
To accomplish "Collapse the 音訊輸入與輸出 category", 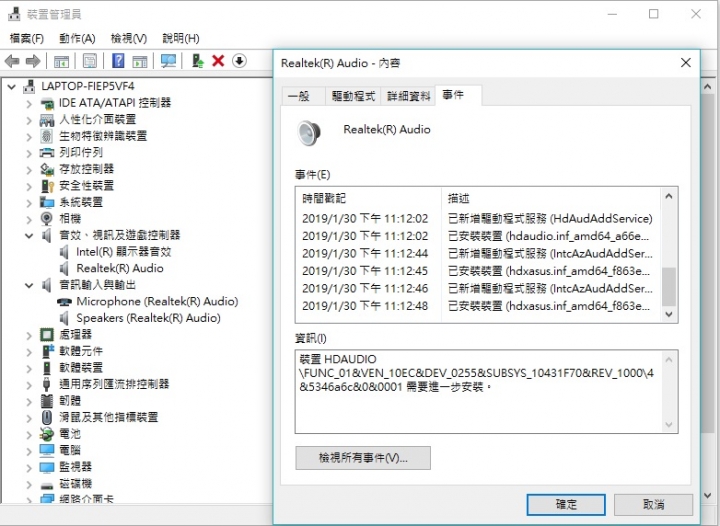I will click(29, 285).
